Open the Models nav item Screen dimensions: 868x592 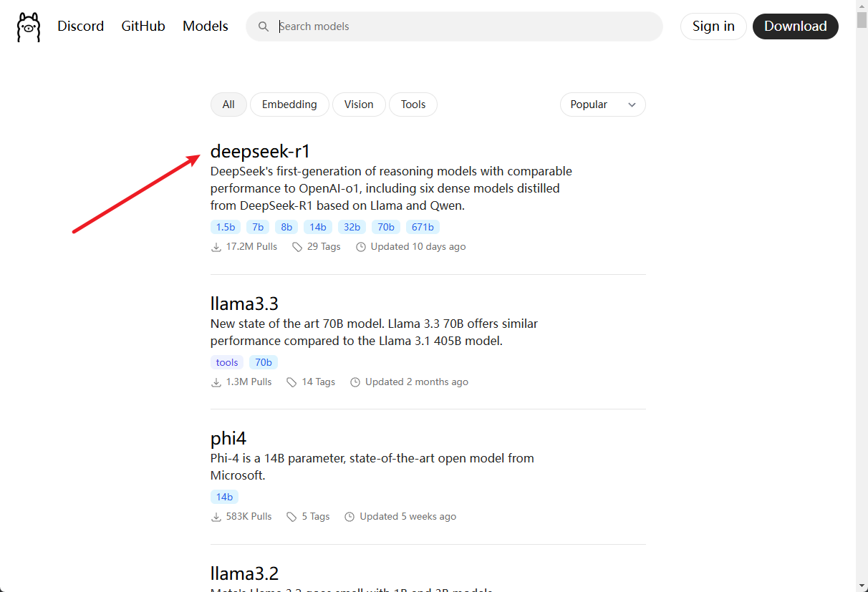pyautogui.click(x=206, y=26)
